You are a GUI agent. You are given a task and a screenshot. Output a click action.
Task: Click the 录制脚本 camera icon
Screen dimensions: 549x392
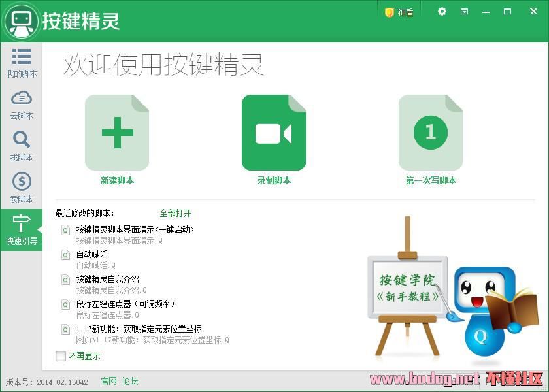tap(274, 133)
